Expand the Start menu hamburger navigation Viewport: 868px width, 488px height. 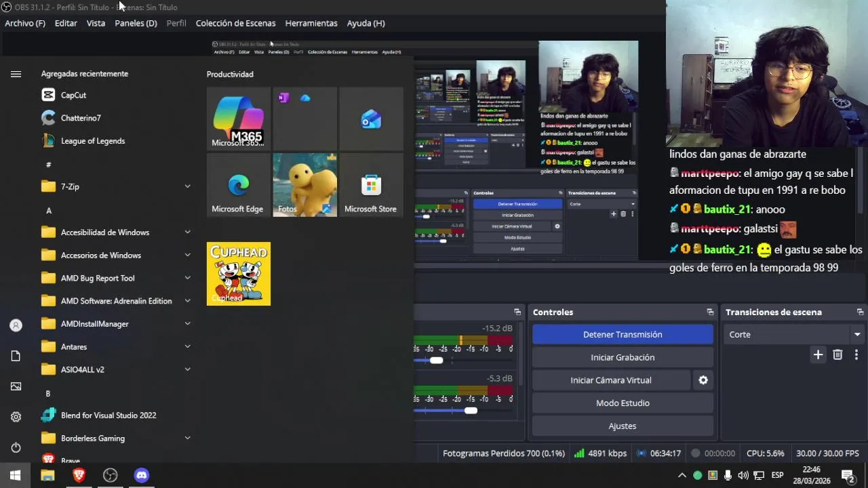click(16, 74)
